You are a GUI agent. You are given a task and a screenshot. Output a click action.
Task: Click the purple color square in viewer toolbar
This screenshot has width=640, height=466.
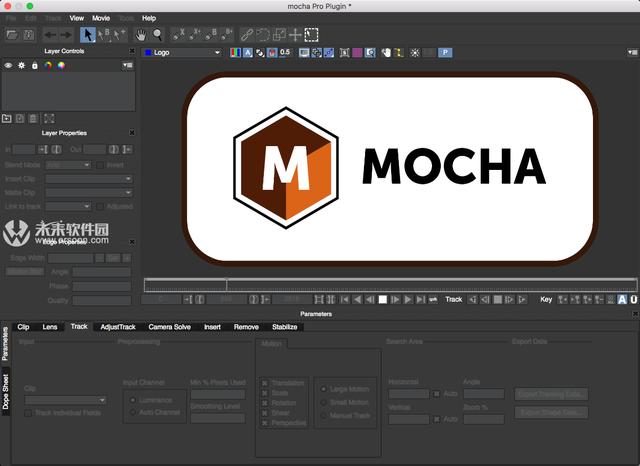[357, 53]
